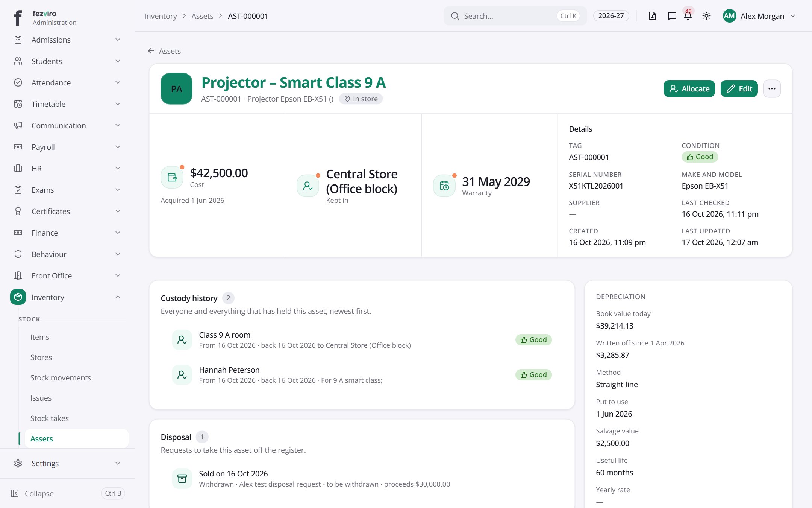Click the fezviro logo icon

[x=18, y=18]
